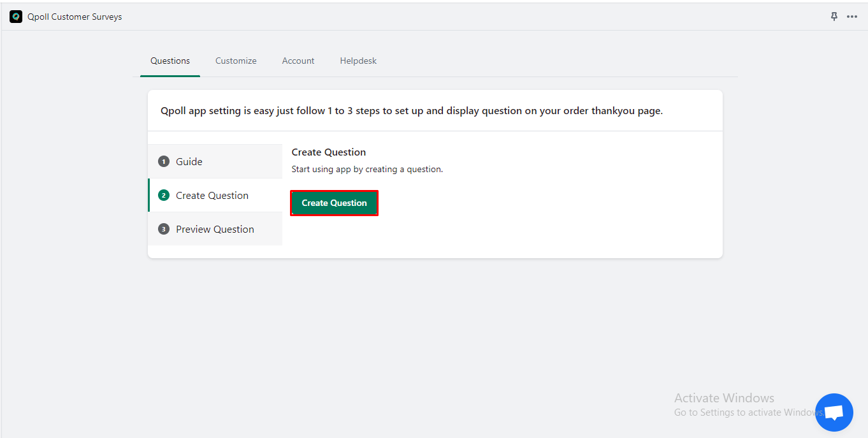Viewport: 868px width, 438px height.
Task: Click 'Start using app by creating a question' text
Action: click(367, 170)
